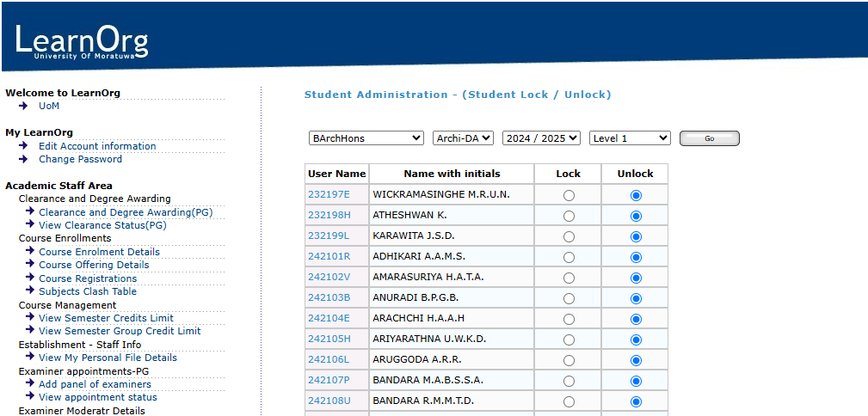Screen dimensions: 868x416
Task: Select Lock for KARAWITA J.S.D.
Action: 569,236
